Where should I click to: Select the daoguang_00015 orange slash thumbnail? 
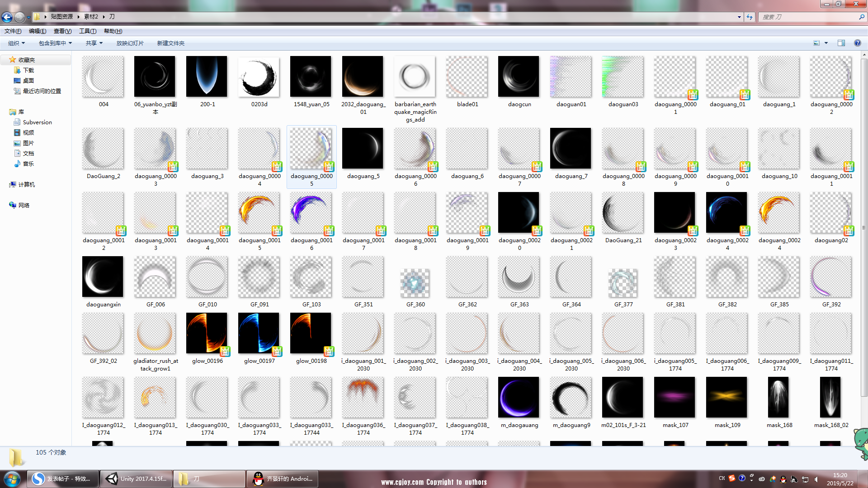[x=259, y=212]
